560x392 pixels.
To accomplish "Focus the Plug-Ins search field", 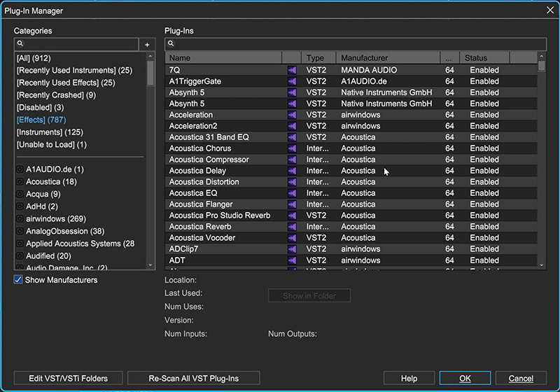I will [x=355, y=43].
